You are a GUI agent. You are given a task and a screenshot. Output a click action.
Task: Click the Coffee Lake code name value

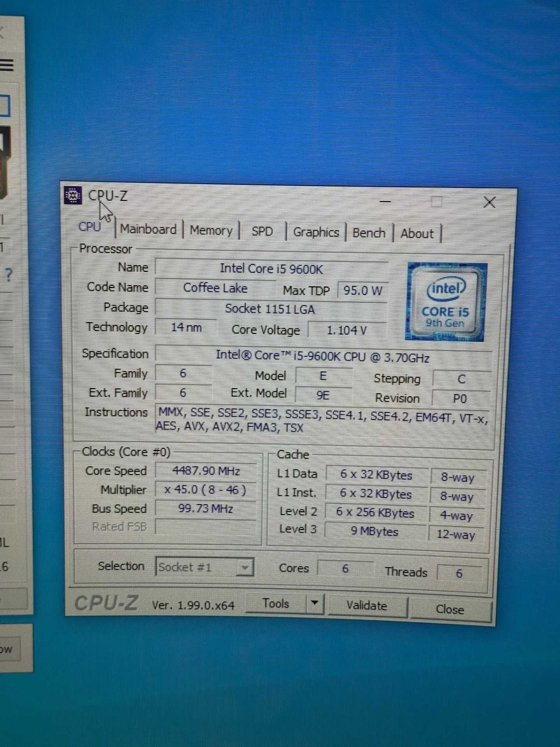[x=215, y=288]
